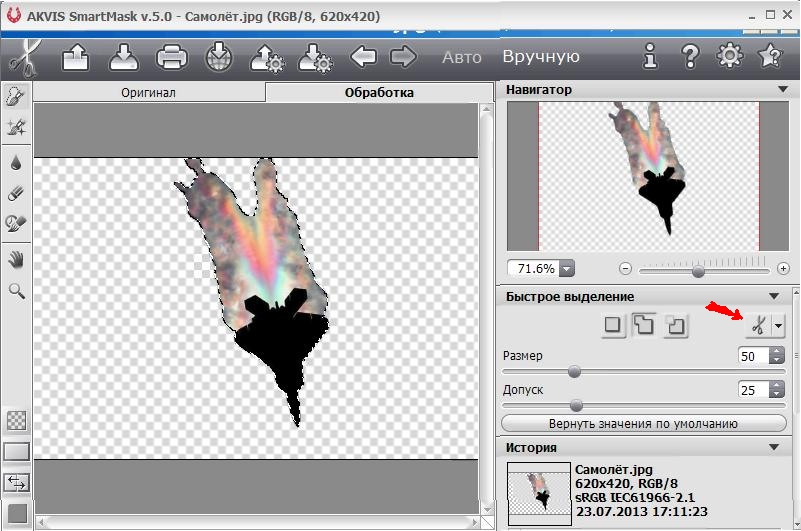Viewport: 801px width, 531px height.
Task: Open an image file with upload-tray icon
Action: coord(76,57)
